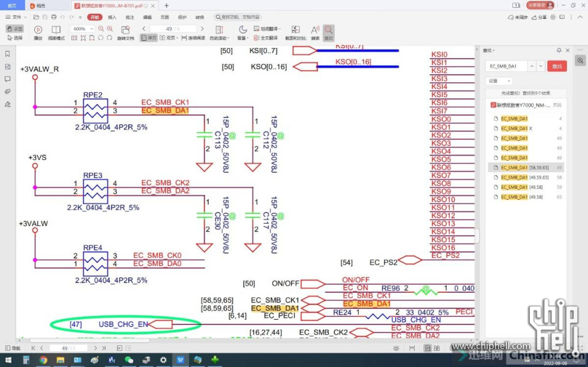Go to the previous page arrow in toolbar
The image size is (588, 367).
143,29
